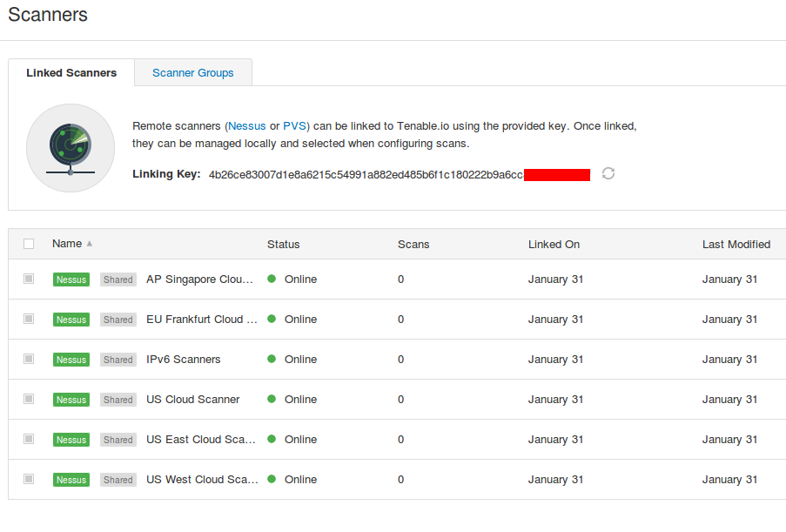Check the EU Frankfurt Cloud scanner checkbox

29,319
